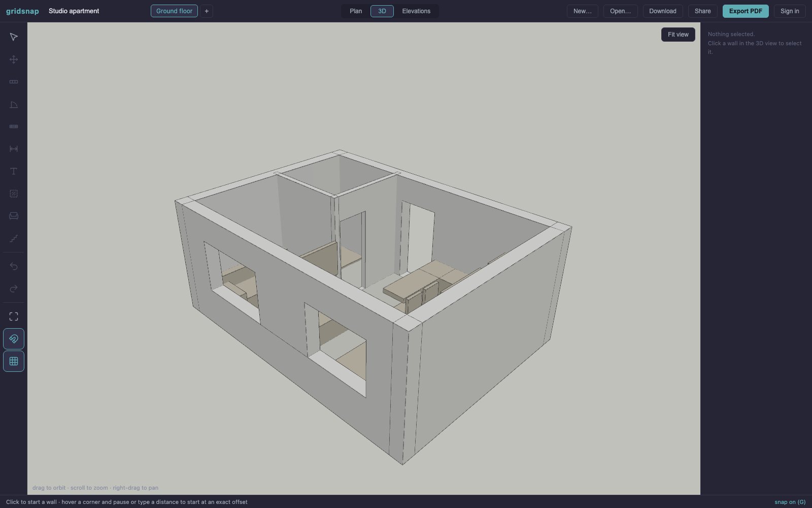Click the Open… button
This screenshot has width=812, height=508.
coord(620,11)
